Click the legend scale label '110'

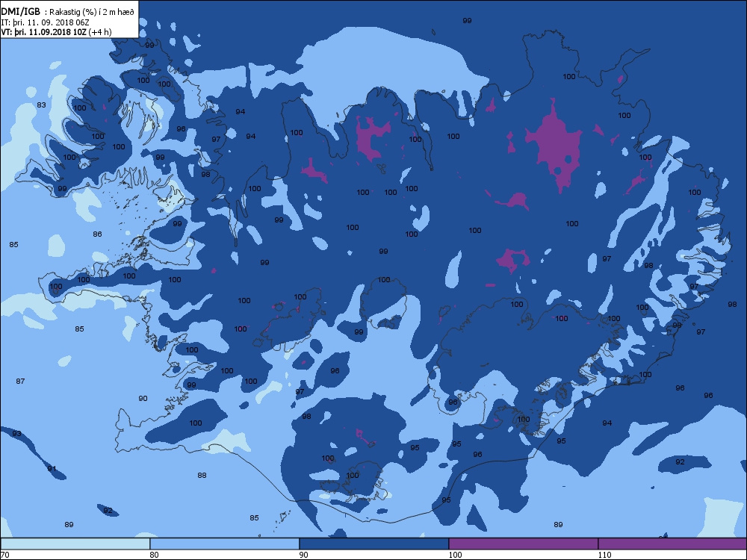point(604,555)
